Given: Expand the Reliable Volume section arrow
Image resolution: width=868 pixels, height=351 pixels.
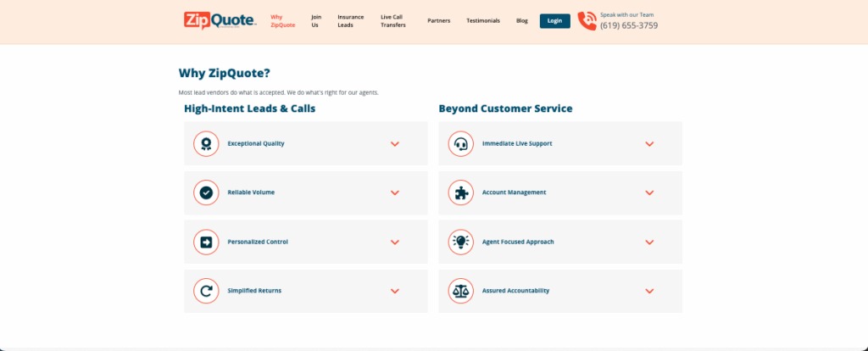Looking at the screenshot, I should click(x=395, y=193).
